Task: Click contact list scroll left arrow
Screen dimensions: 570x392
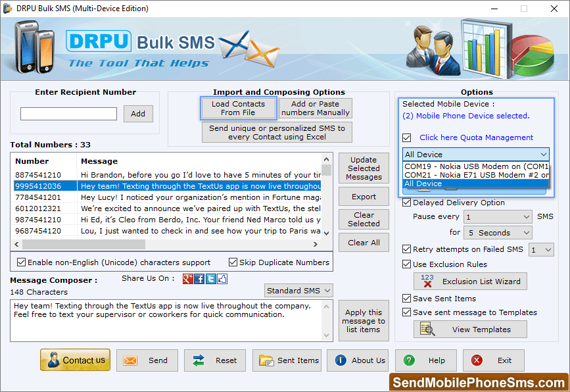Action: (16, 245)
